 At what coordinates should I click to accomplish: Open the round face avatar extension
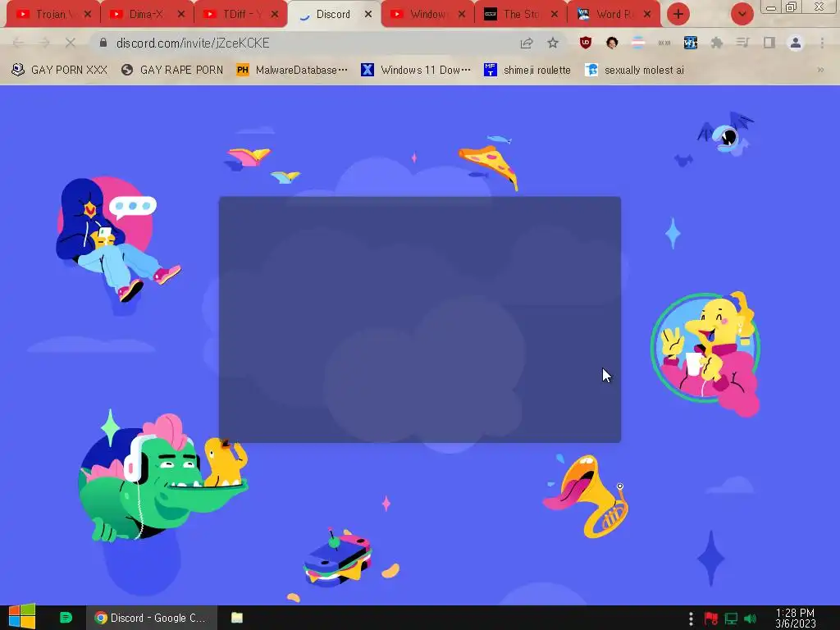pyautogui.click(x=612, y=43)
